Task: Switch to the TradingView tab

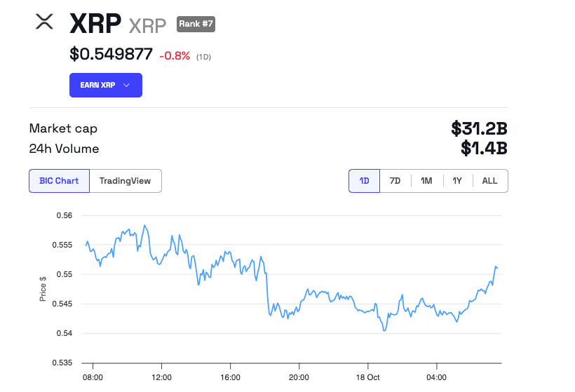Action: tap(125, 181)
